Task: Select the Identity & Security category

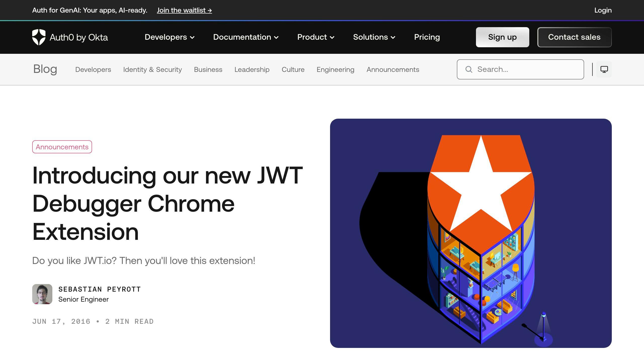Action: tap(152, 70)
